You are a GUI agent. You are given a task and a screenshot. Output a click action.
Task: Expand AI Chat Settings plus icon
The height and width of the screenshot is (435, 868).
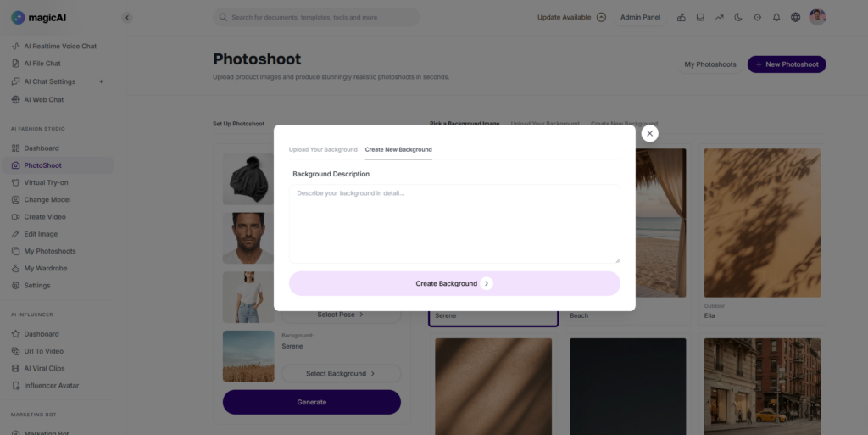tap(102, 81)
